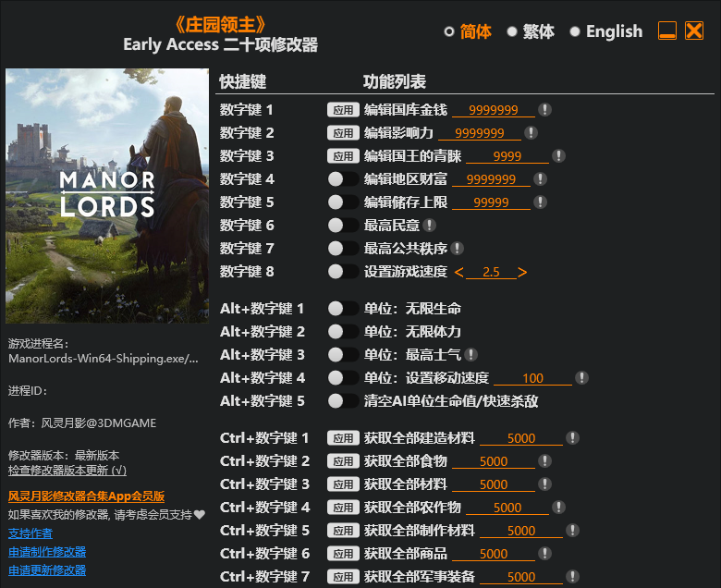Click info icon beside 最高公共秩序
721x588 pixels.
coord(458,249)
